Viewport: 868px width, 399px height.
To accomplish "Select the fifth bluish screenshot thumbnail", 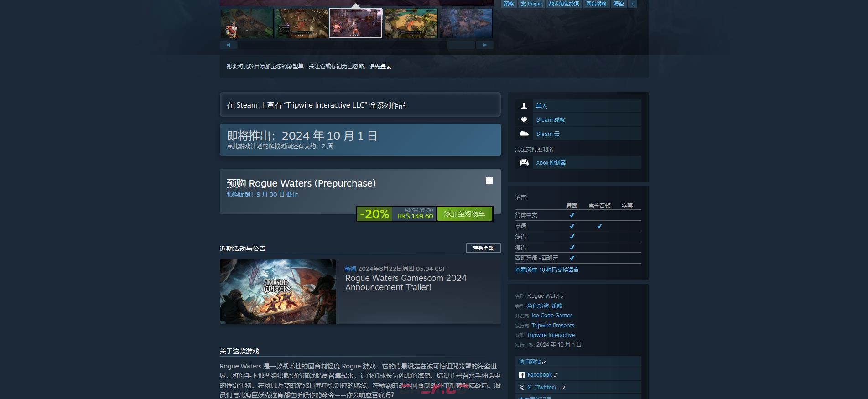I will pyautogui.click(x=466, y=23).
